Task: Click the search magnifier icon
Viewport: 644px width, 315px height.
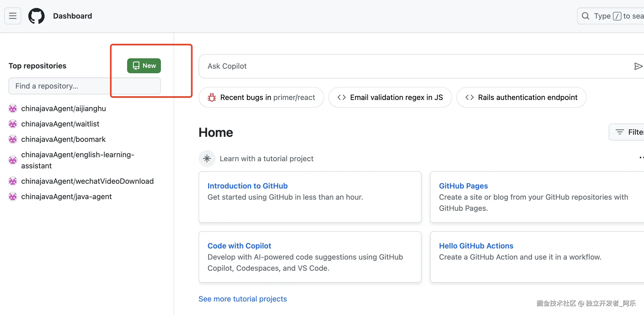Action: [x=585, y=16]
